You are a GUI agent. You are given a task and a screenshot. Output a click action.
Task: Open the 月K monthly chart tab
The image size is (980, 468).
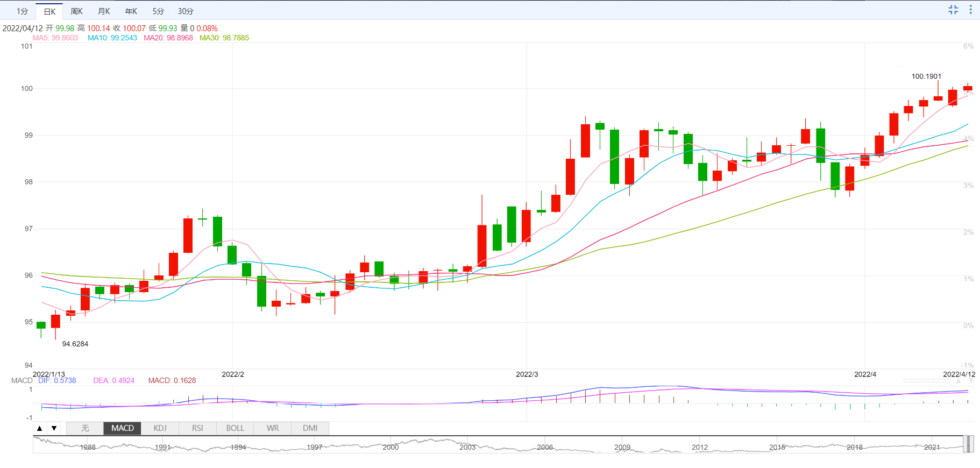click(104, 11)
